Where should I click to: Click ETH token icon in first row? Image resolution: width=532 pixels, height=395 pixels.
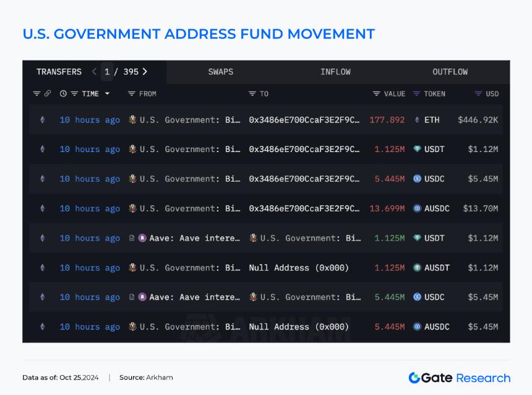[x=417, y=120]
